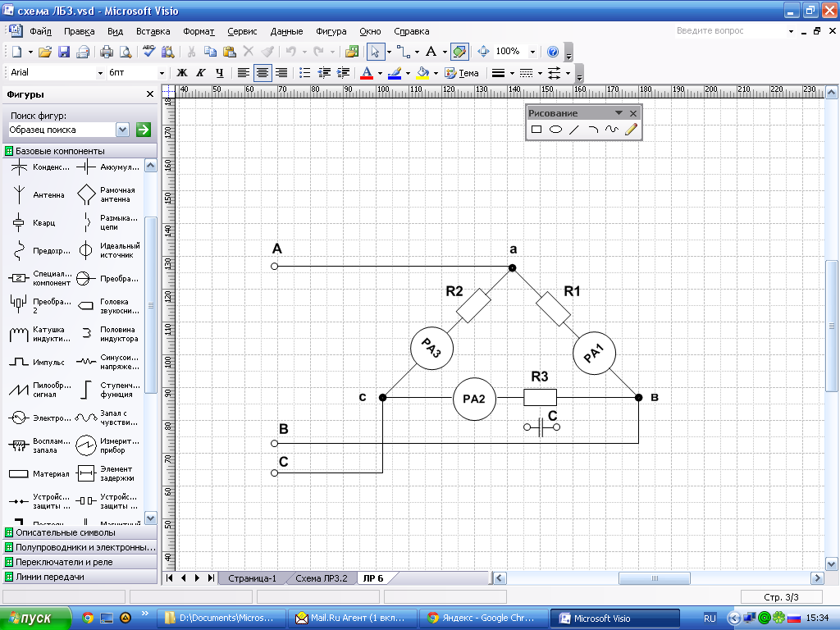
Task: Expand the line color dropdown arrow
Action: (x=408, y=73)
